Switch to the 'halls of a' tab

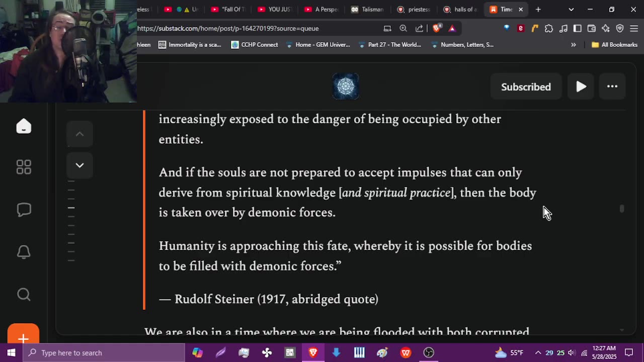click(x=460, y=9)
